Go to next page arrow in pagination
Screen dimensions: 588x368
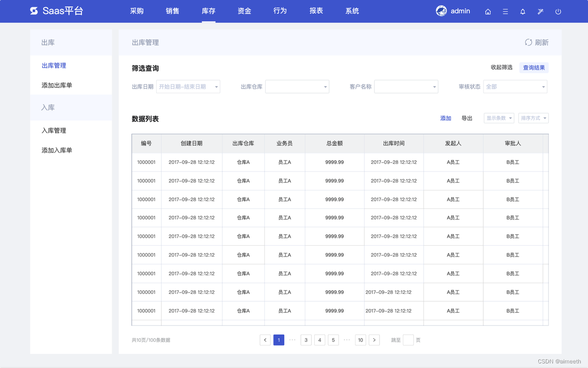[374, 340]
